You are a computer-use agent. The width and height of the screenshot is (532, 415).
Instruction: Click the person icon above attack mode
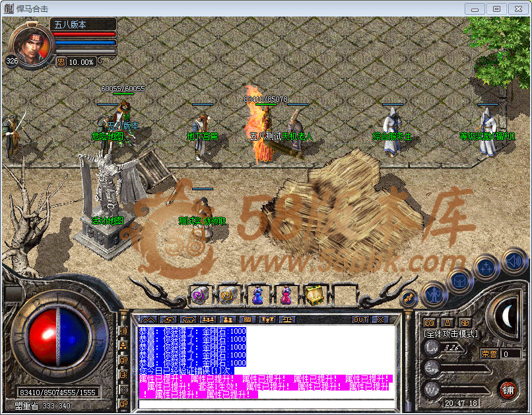click(x=448, y=322)
